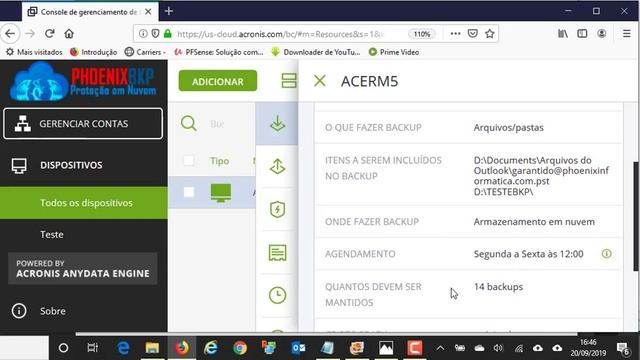
Task: Click the green ADICIONAR button
Action: (x=218, y=81)
